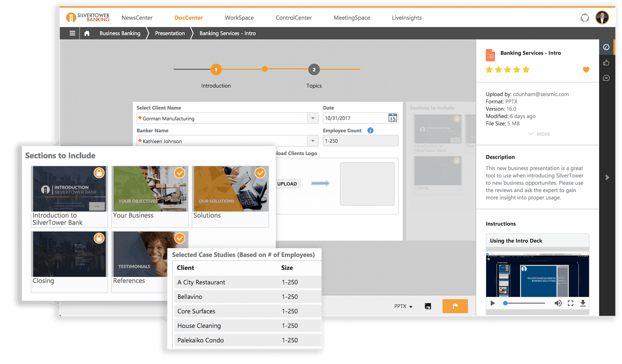The height and width of the screenshot is (364, 622).
Task: Toggle the Solutions section checkmark
Action: (x=260, y=173)
